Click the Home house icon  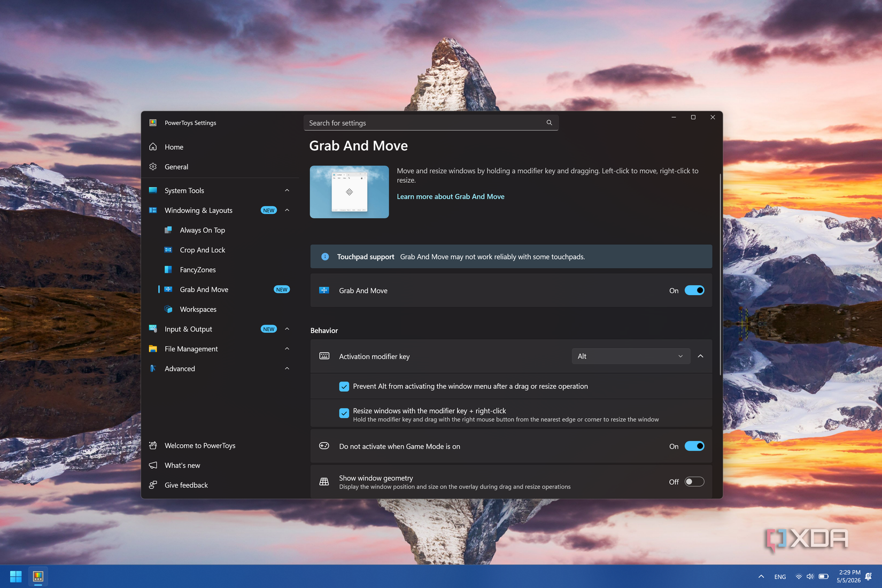point(153,147)
